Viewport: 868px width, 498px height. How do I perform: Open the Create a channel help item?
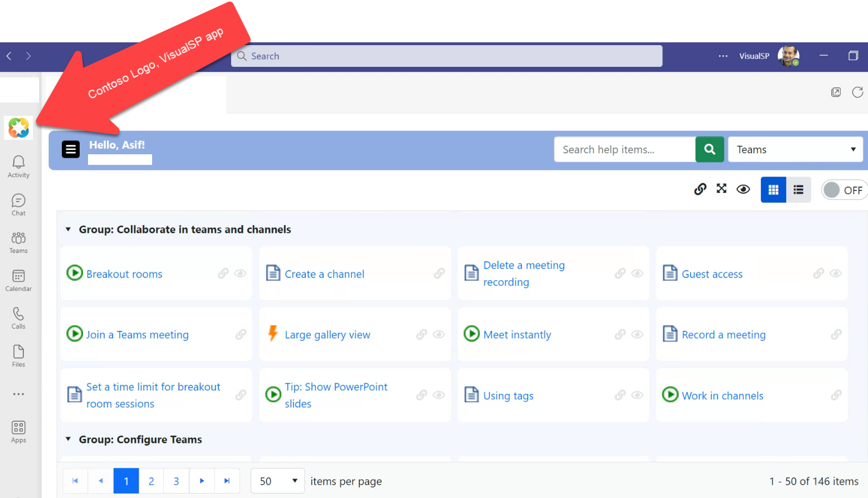click(x=324, y=274)
